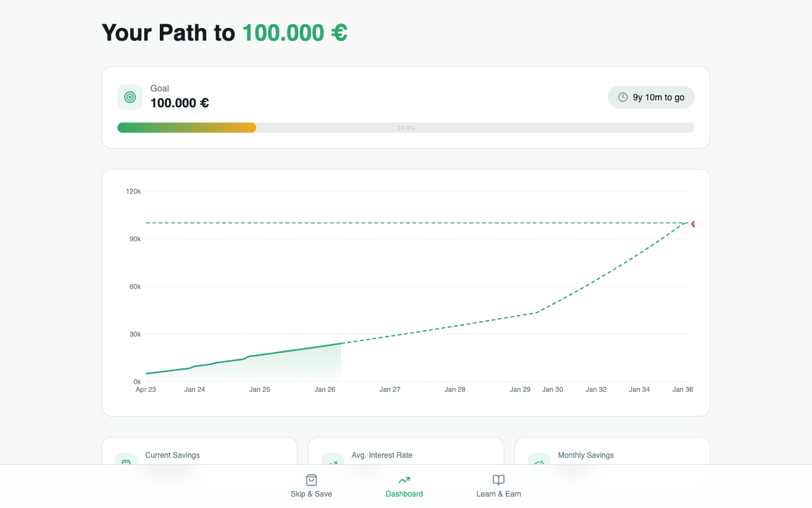This screenshot has width=812, height=508.
Task: Click the goal progress bar fill
Action: click(187, 128)
